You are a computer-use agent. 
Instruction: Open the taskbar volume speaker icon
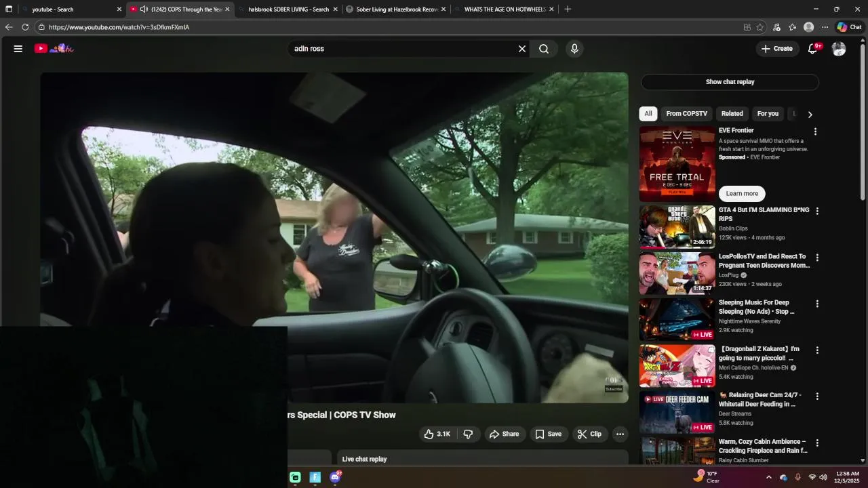[x=823, y=477]
